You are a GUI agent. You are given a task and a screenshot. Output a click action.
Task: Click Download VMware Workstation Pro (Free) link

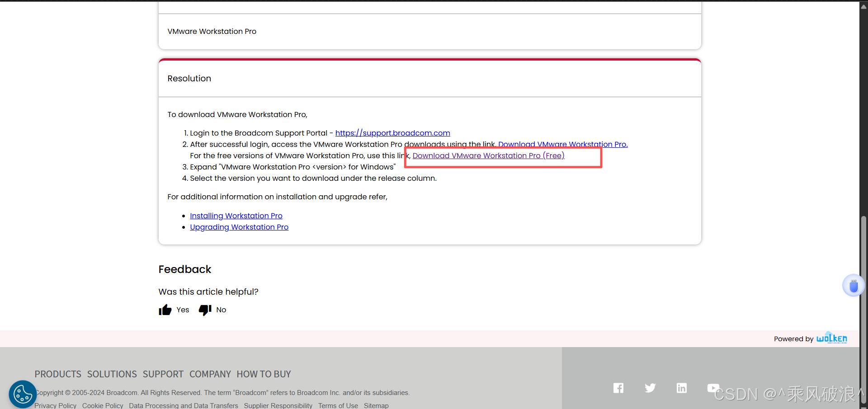coord(488,155)
